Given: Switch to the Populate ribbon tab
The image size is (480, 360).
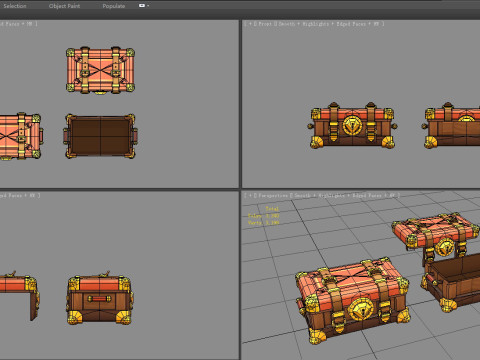Looking at the screenshot, I should [114, 6].
